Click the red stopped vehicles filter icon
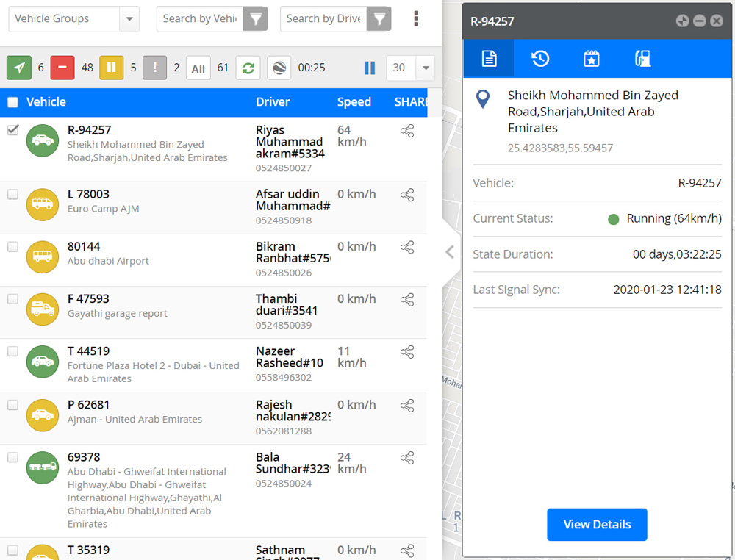The width and height of the screenshot is (735, 560). [x=62, y=68]
